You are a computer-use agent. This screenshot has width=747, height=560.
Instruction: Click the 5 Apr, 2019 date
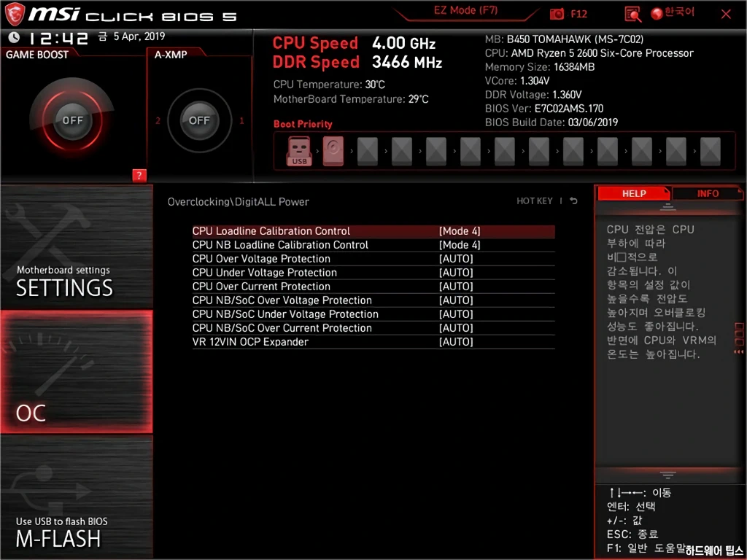point(139,36)
